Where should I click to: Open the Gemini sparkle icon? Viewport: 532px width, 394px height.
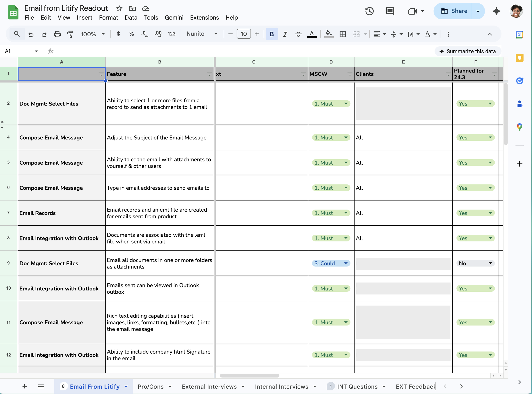click(x=496, y=11)
